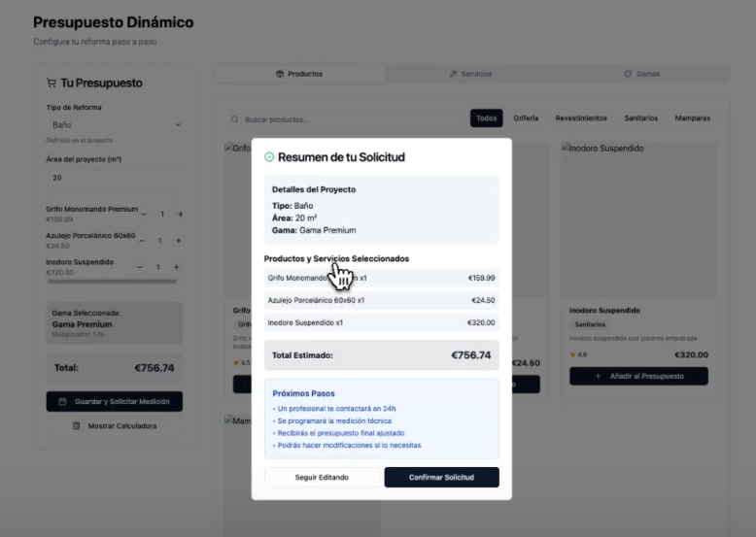
Task: Filter products by Mamparas category
Action: [693, 118]
